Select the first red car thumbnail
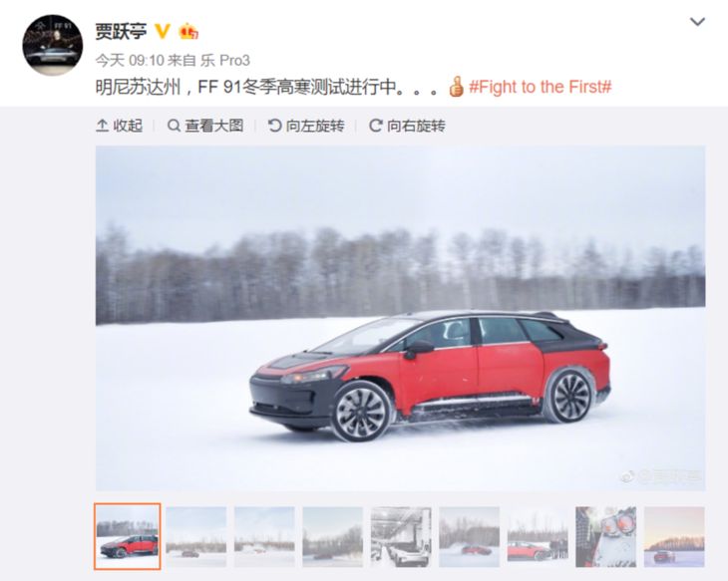This screenshot has width=728, height=581. [128, 536]
